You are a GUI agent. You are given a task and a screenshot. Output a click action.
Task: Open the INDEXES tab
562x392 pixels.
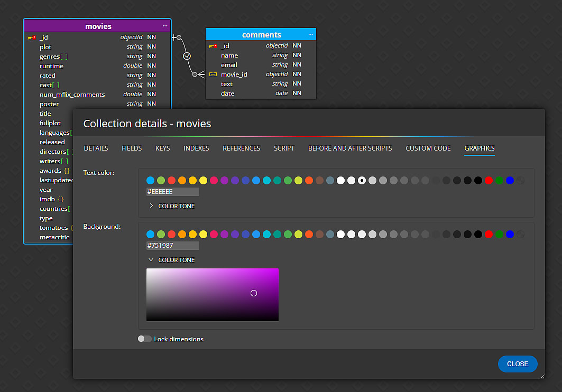pyautogui.click(x=196, y=148)
